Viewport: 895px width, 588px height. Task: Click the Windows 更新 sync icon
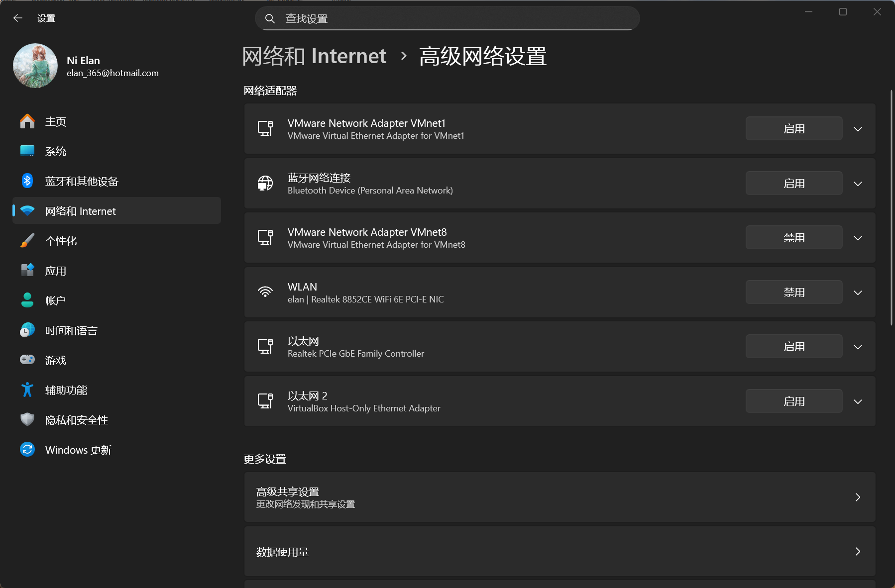click(27, 450)
